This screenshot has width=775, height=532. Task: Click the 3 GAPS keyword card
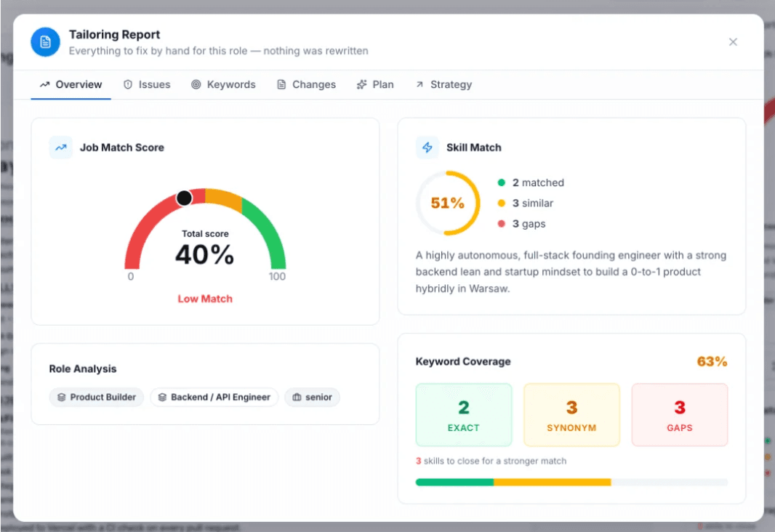(680, 415)
